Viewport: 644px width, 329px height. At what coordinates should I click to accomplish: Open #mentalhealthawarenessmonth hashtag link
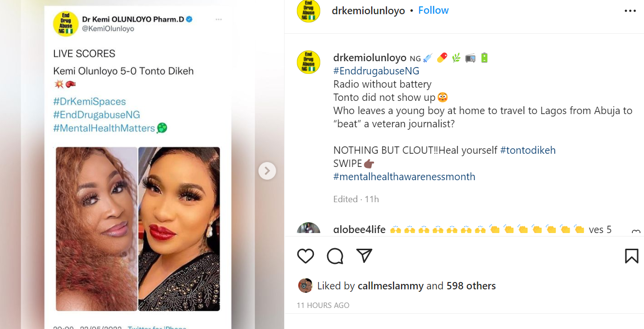point(404,177)
